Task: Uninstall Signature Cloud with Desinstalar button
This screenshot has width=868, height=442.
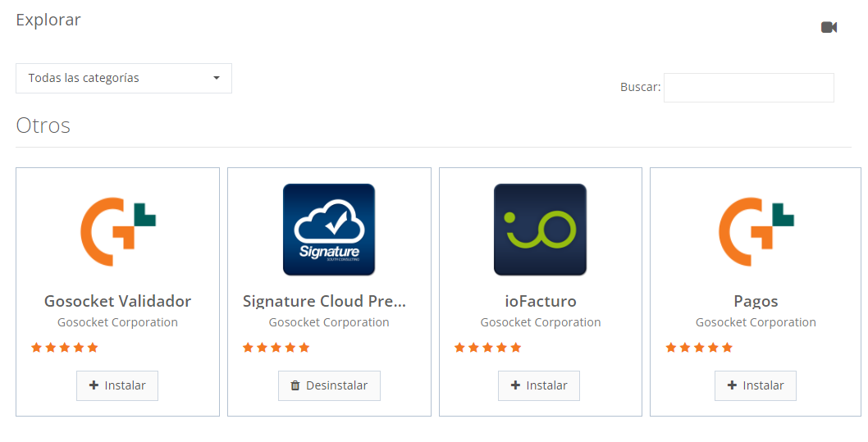Action: tap(329, 385)
